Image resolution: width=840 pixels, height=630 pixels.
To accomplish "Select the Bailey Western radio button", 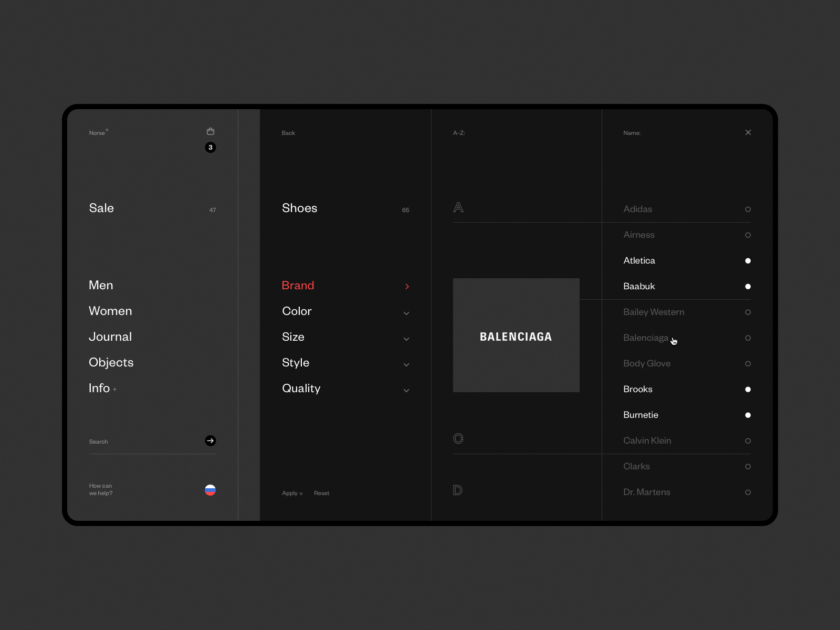I will pyautogui.click(x=748, y=312).
